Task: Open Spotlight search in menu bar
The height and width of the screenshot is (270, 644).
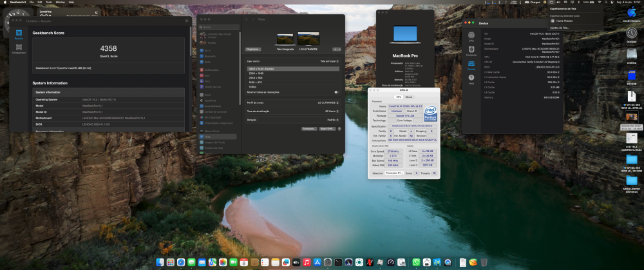Action: point(606,2)
